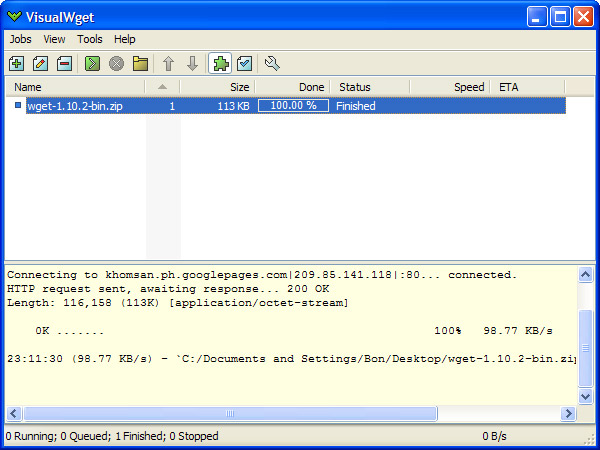Click the '23:11:30 (98.77 KB/s)' log line
The image size is (600, 450).
[292, 359]
